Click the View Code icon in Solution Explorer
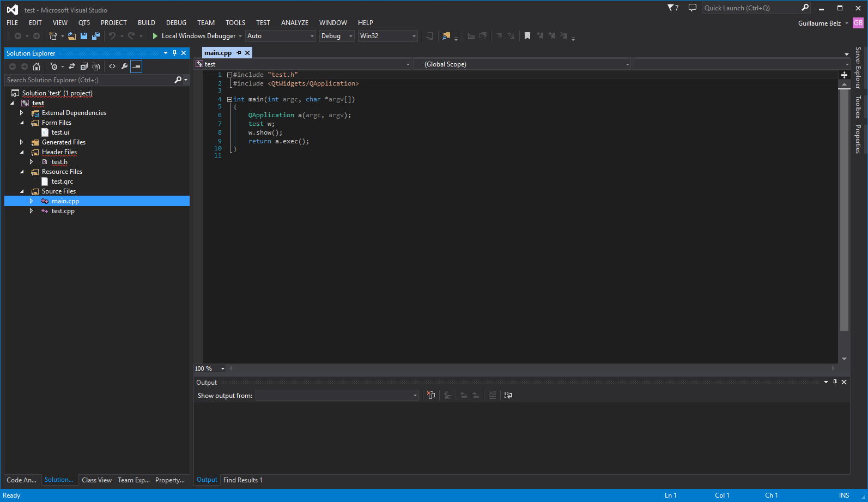 pos(112,66)
